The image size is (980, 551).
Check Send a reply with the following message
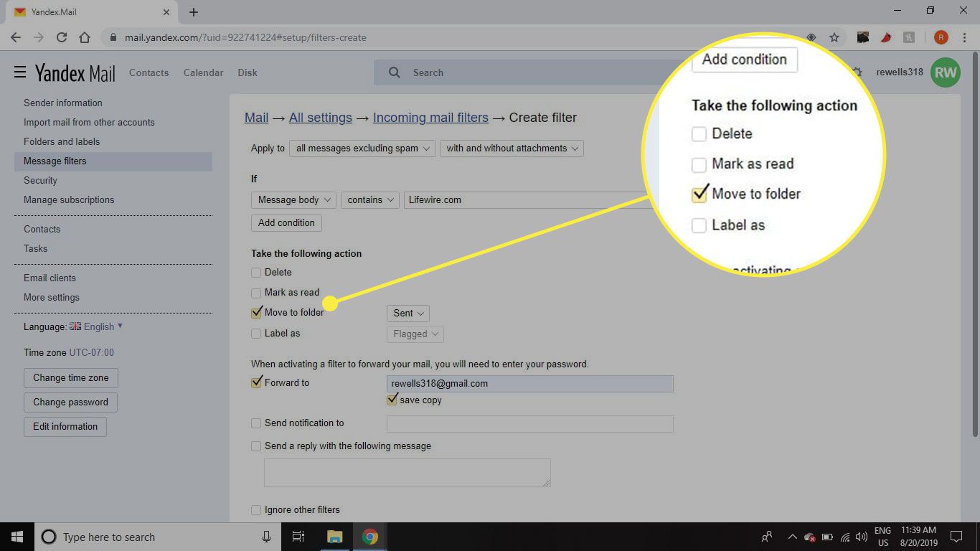[x=256, y=446]
